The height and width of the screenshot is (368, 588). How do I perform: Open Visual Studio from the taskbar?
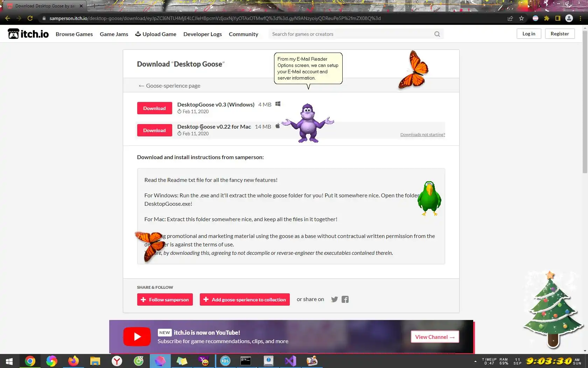tap(290, 361)
